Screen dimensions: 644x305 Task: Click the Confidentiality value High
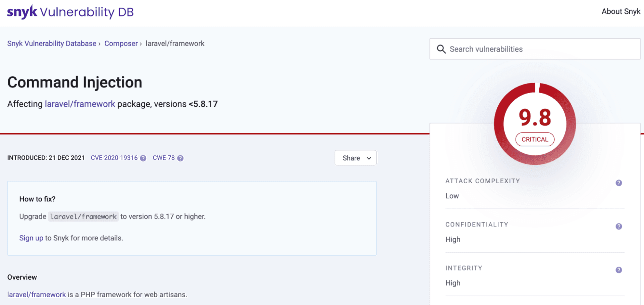point(453,240)
